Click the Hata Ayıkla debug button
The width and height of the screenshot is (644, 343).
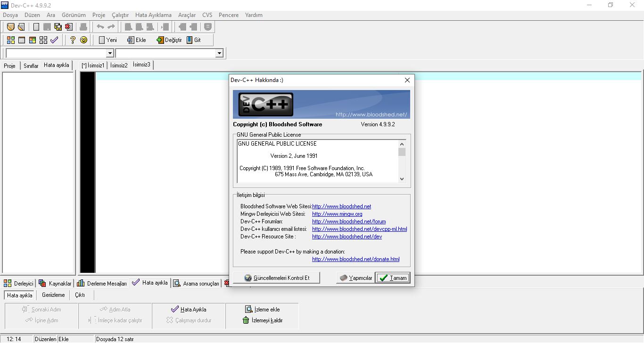coord(189,310)
